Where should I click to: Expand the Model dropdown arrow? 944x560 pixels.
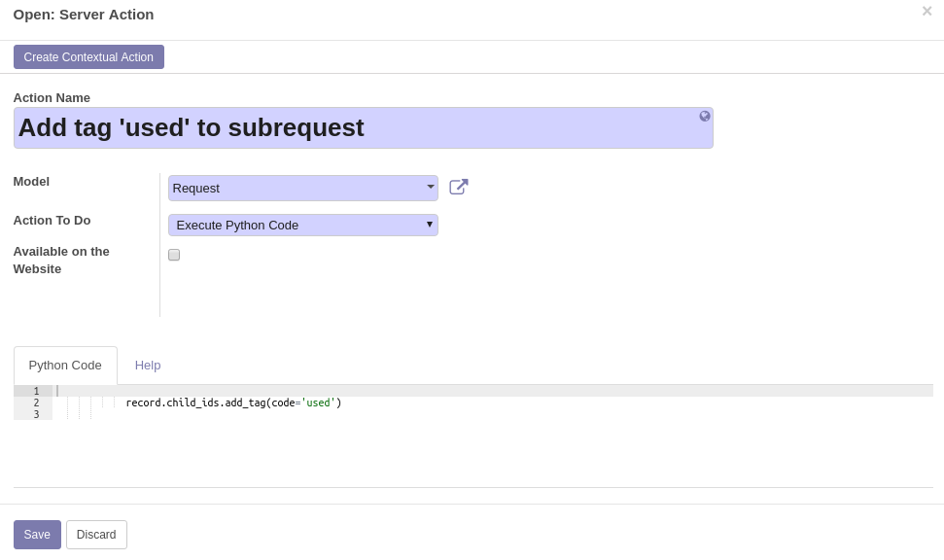(431, 187)
